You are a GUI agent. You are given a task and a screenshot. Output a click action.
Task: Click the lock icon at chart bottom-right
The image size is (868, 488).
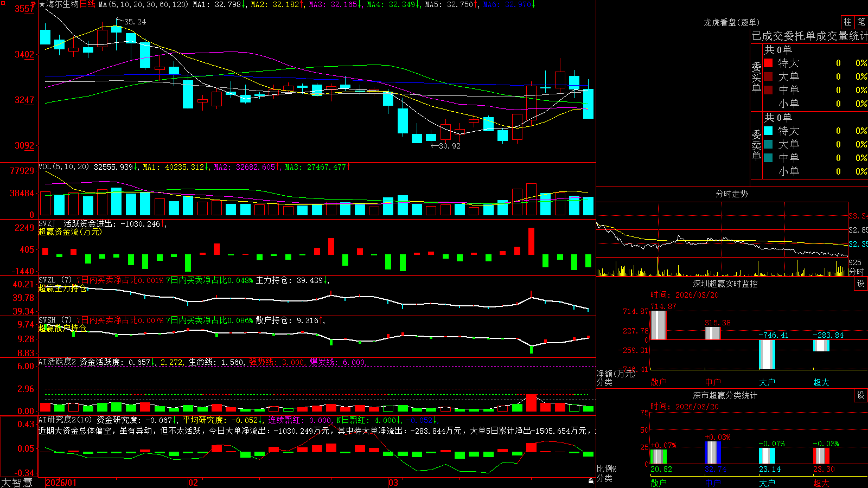point(591,481)
